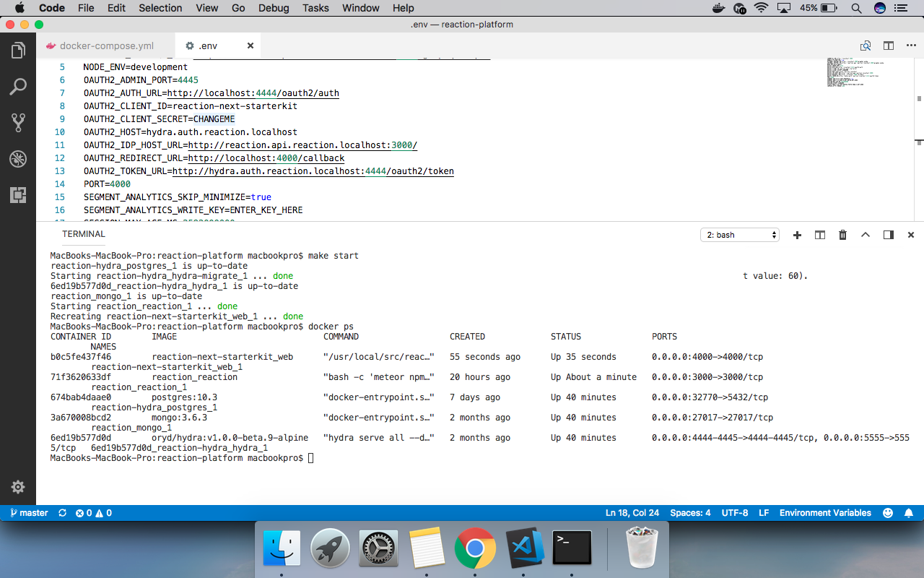Show errors and warnings count in status bar
The width and height of the screenshot is (924, 578).
[x=94, y=513]
